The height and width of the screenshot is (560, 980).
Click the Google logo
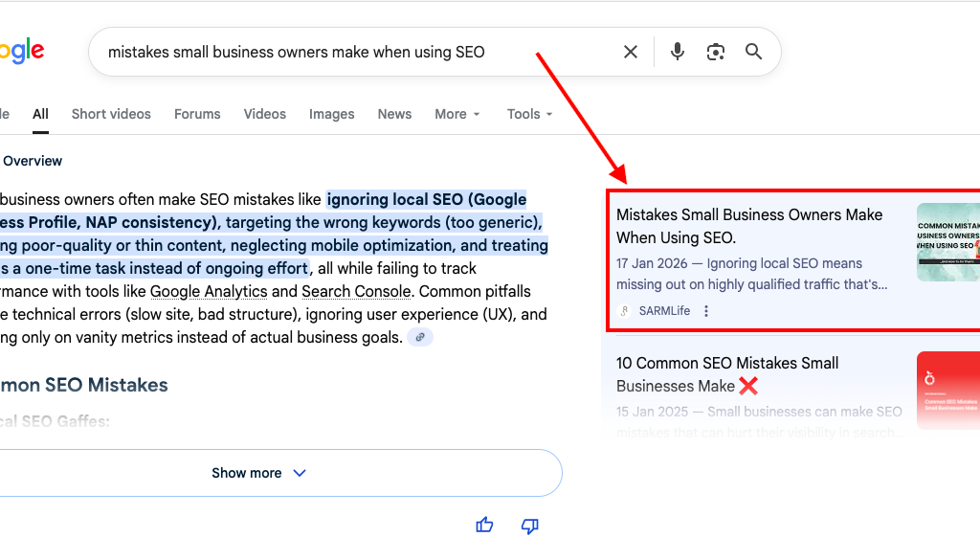coord(17,52)
